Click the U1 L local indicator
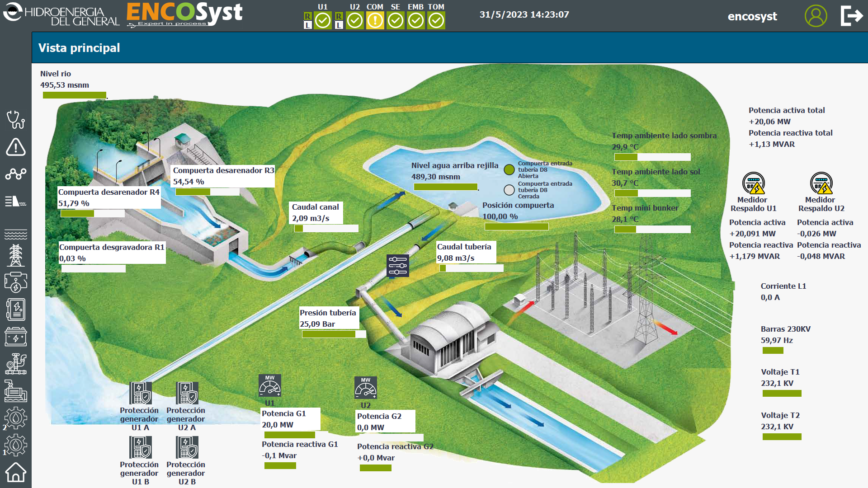Image resolution: width=868 pixels, height=488 pixels. (x=307, y=25)
